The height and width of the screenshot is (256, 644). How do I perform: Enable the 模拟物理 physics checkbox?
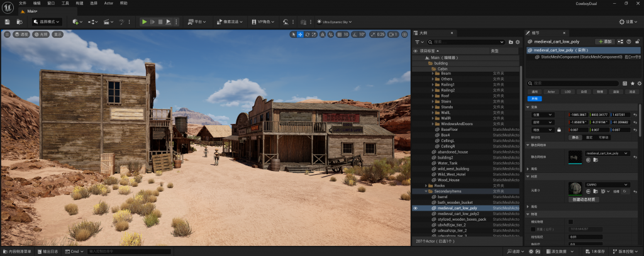570,221
